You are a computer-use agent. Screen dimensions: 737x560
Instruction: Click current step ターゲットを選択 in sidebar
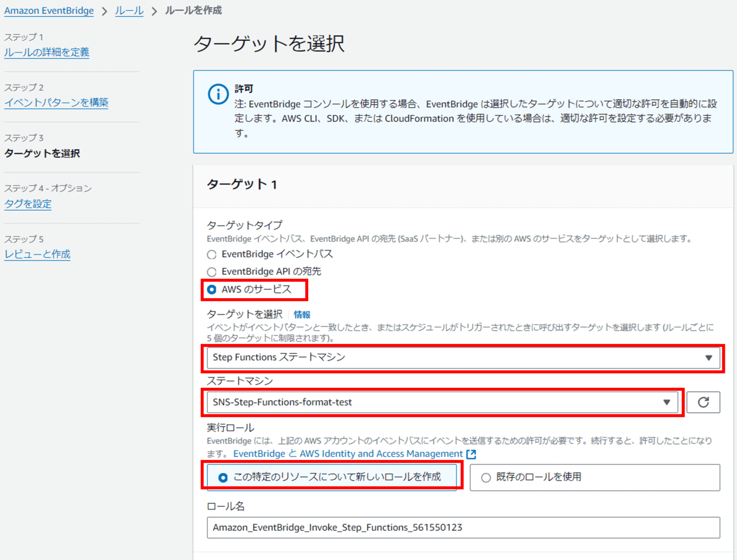tap(42, 153)
